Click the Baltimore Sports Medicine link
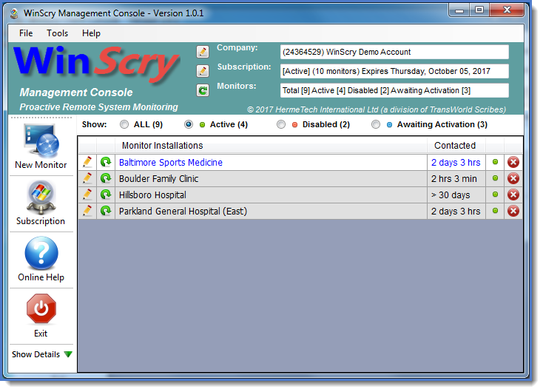The height and width of the screenshot is (392, 543). click(171, 162)
